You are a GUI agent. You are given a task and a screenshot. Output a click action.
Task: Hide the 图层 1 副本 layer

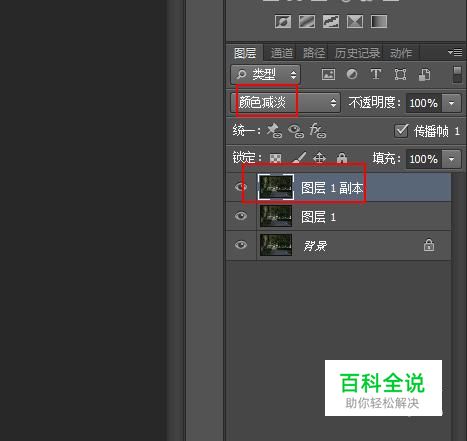241,187
